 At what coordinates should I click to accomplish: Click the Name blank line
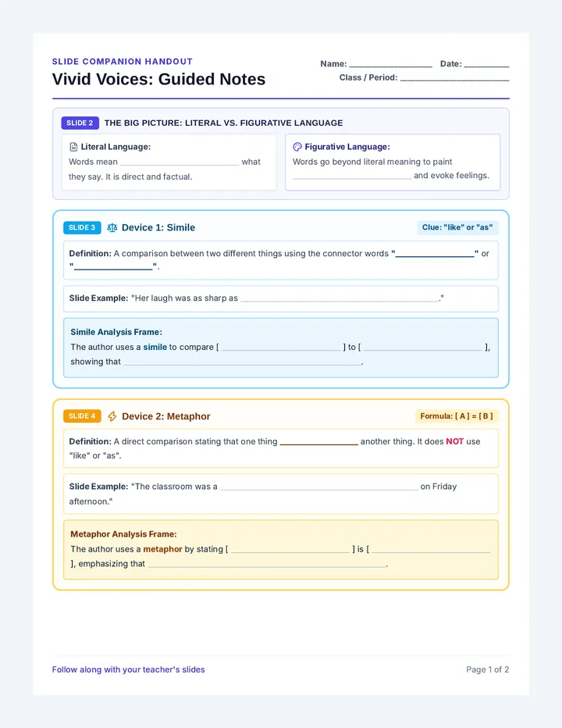pyautogui.click(x=391, y=66)
